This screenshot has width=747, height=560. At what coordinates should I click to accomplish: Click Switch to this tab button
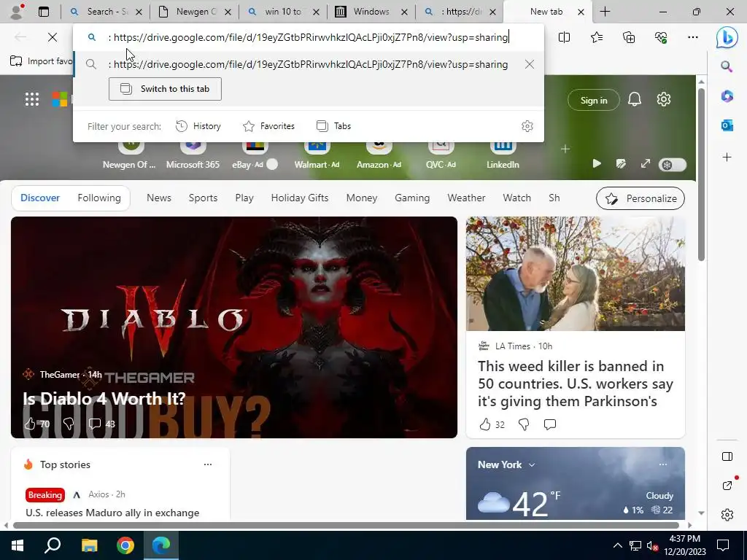(165, 89)
